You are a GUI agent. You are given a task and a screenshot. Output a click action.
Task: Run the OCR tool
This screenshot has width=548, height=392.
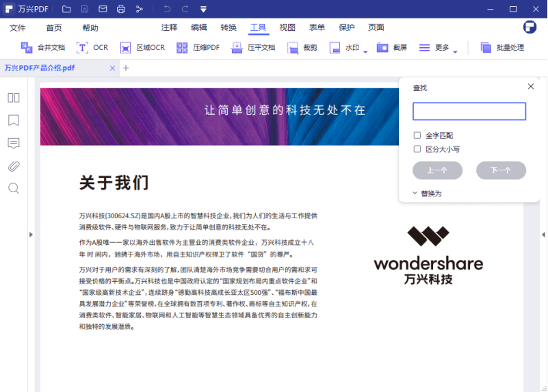point(92,47)
